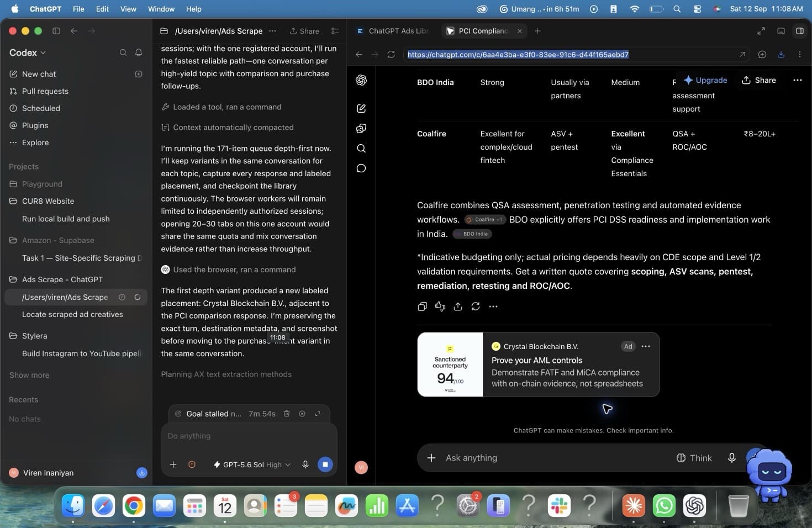The width and height of the screenshot is (812, 528).
Task: Share the ChatGPT conversation
Action: 759,80
